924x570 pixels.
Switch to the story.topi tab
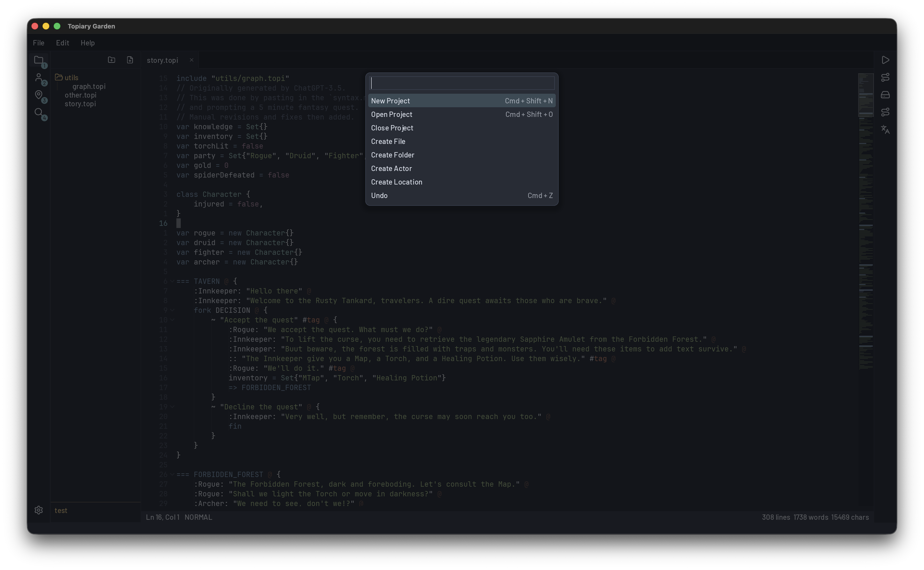162,60
